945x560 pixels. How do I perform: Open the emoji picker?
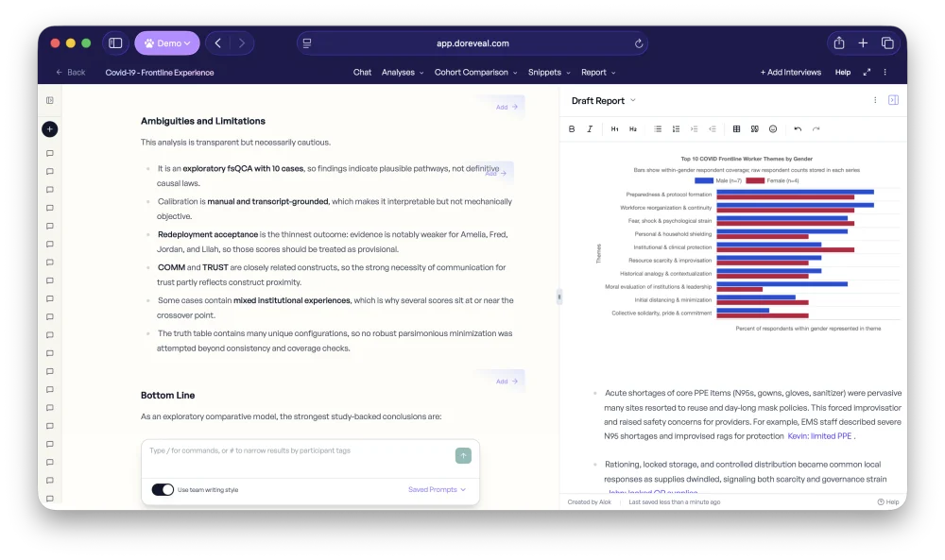(x=773, y=128)
